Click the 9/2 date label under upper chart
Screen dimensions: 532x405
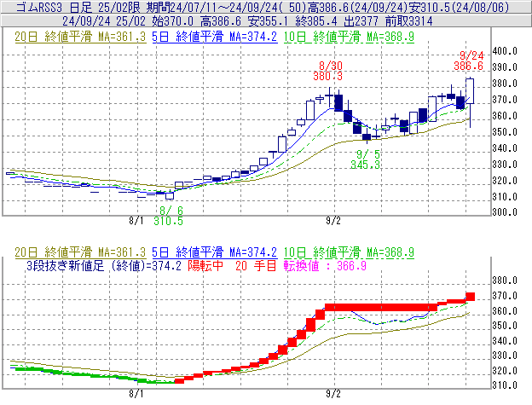tap(333, 221)
